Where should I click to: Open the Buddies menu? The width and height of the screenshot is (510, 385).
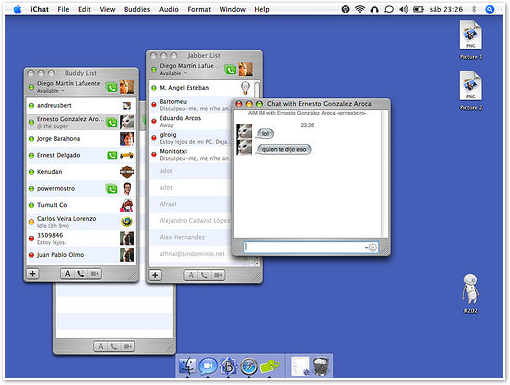pyautogui.click(x=137, y=9)
